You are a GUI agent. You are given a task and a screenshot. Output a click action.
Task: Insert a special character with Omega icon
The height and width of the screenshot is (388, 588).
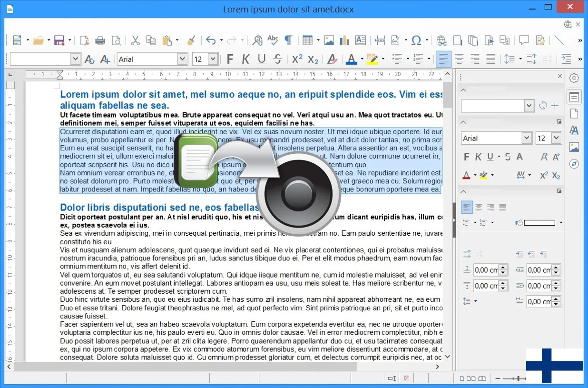tap(416, 40)
